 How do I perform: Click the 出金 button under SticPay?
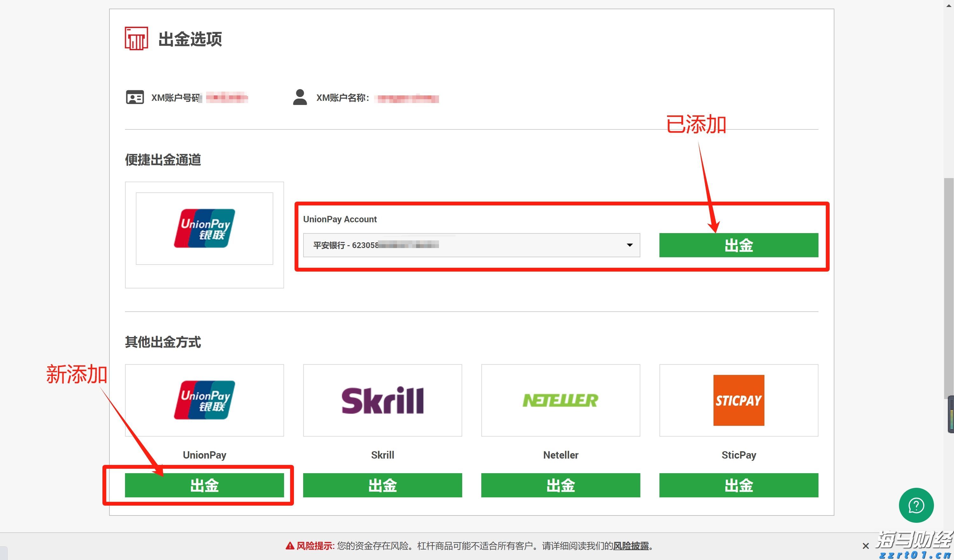pyautogui.click(x=738, y=486)
